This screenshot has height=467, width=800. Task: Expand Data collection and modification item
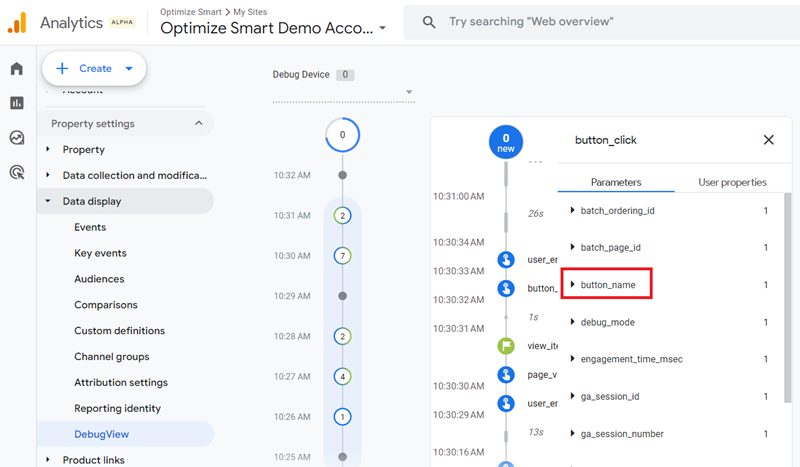pos(48,175)
